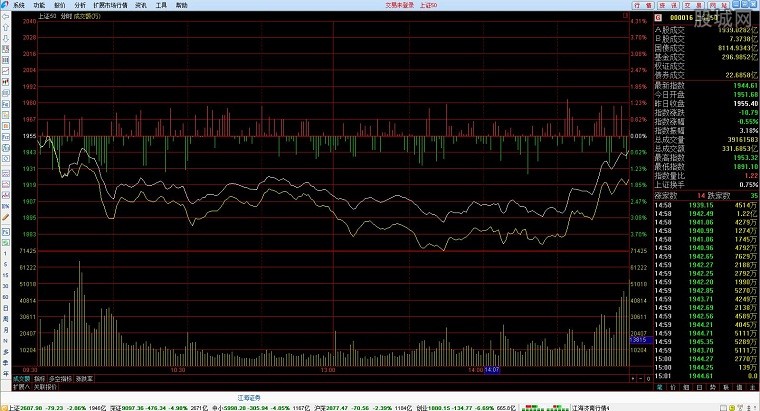Open the 功能 menu
This screenshot has height=411, width=760.
tap(38, 5)
